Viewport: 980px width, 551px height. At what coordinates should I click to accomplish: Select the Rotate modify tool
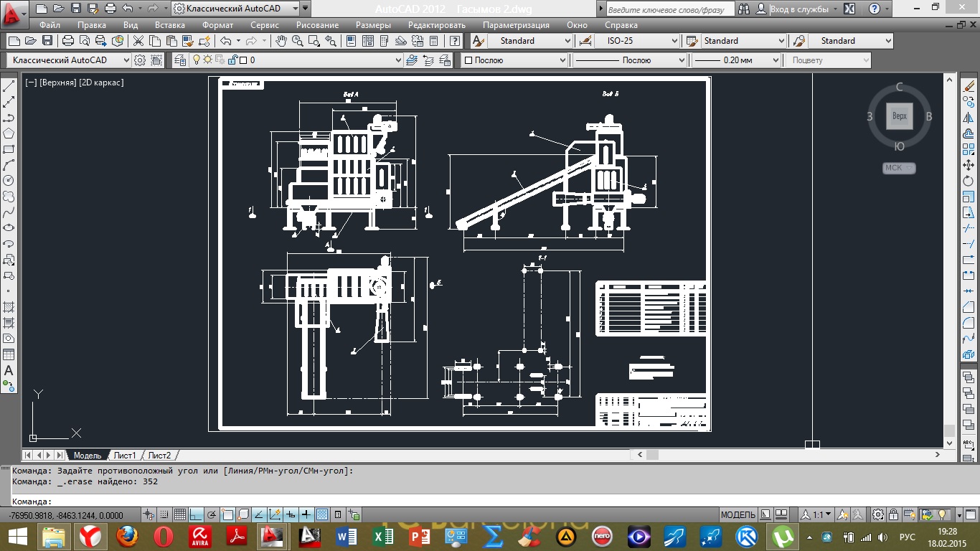pyautogui.click(x=969, y=181)
